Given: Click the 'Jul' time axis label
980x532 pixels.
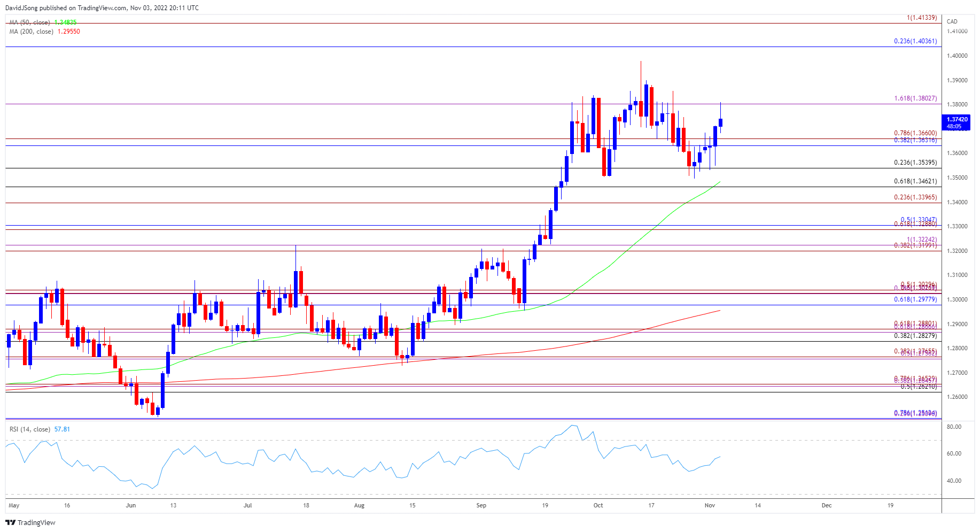Looking at the screenshot, I should (247, 505).
